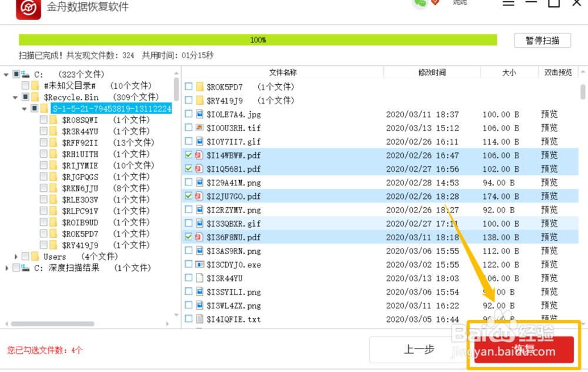
Task: Uncheck the $I1Q5681.pdf checkbox
Action: pos(189,168)
